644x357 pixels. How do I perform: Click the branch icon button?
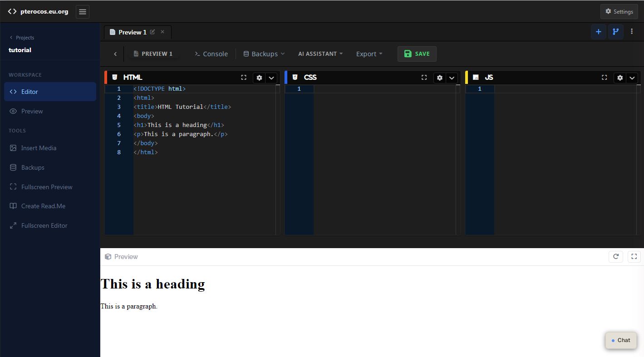[616, 32]
